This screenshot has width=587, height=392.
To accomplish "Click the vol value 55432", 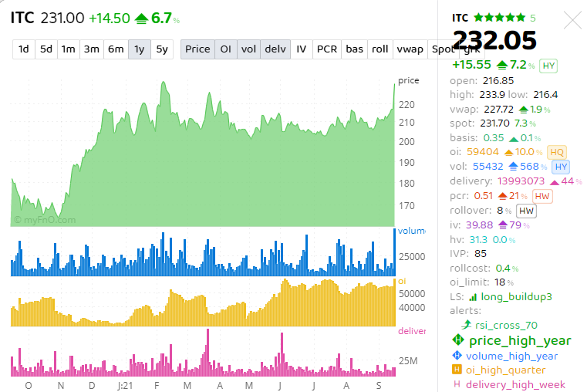I will point(487,166).
